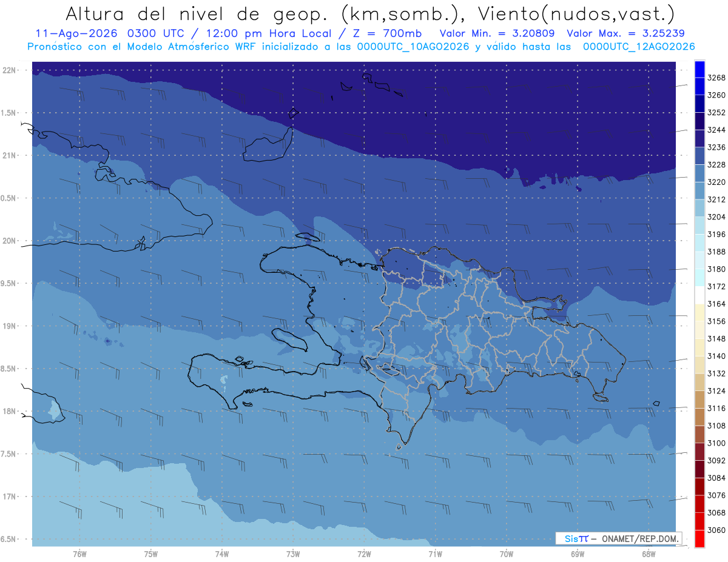Click the legend value 3076
The height and width of the screenshot is (562, 728).
[x=716, y=495]
